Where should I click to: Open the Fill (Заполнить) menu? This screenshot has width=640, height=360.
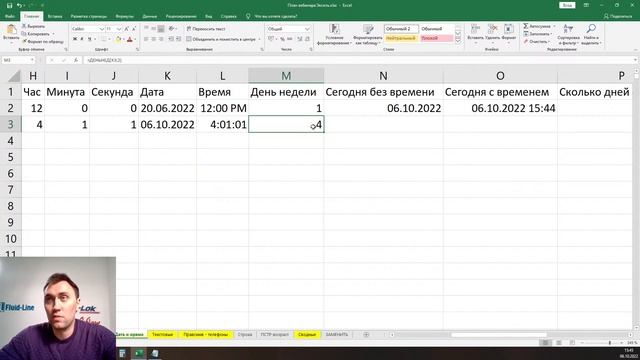pyautogui.click(x=538, y=34)
